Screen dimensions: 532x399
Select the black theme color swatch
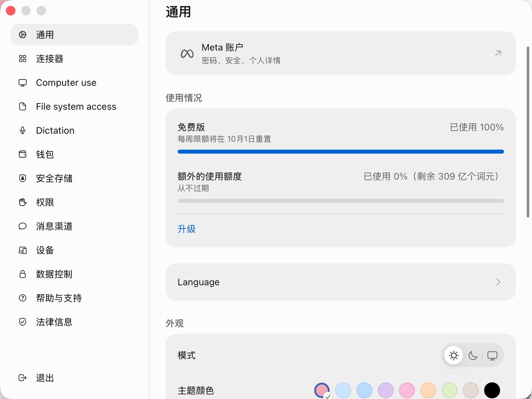pyautogui.click(x=492, y=391)
